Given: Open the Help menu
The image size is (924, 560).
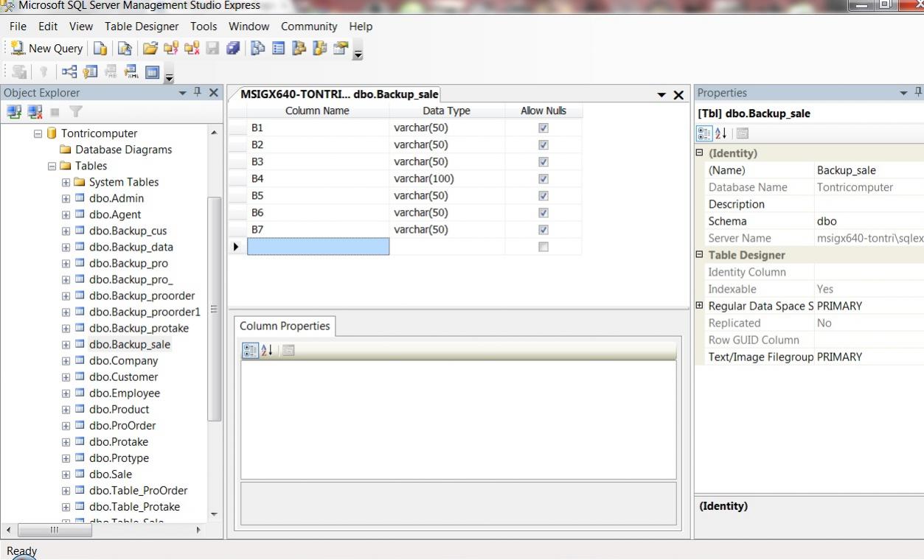Looking at the screenshot, I should click(x=361, y=26).
